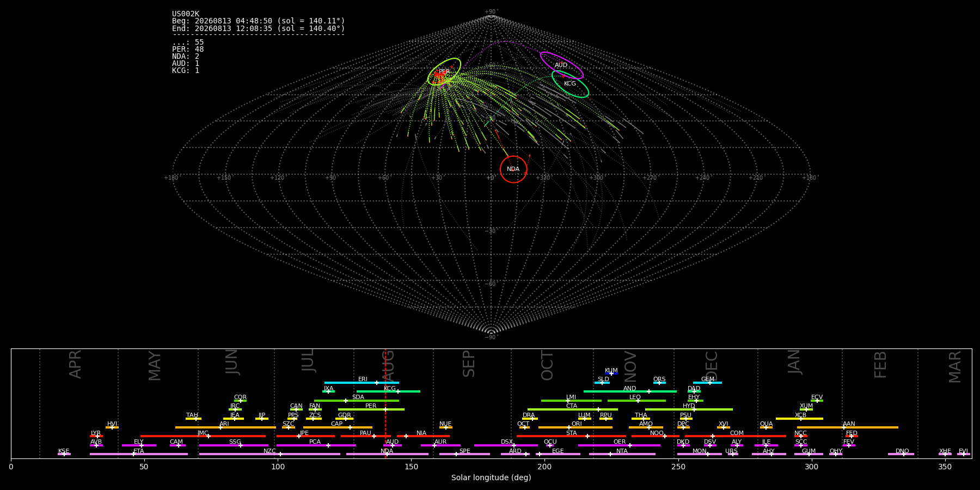Click the PER radiant ellipse on the sky map

tap(444, 72)
